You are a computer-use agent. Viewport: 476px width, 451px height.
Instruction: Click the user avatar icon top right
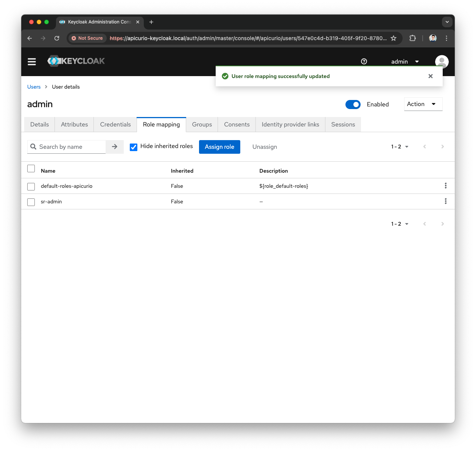click(442, 61)
